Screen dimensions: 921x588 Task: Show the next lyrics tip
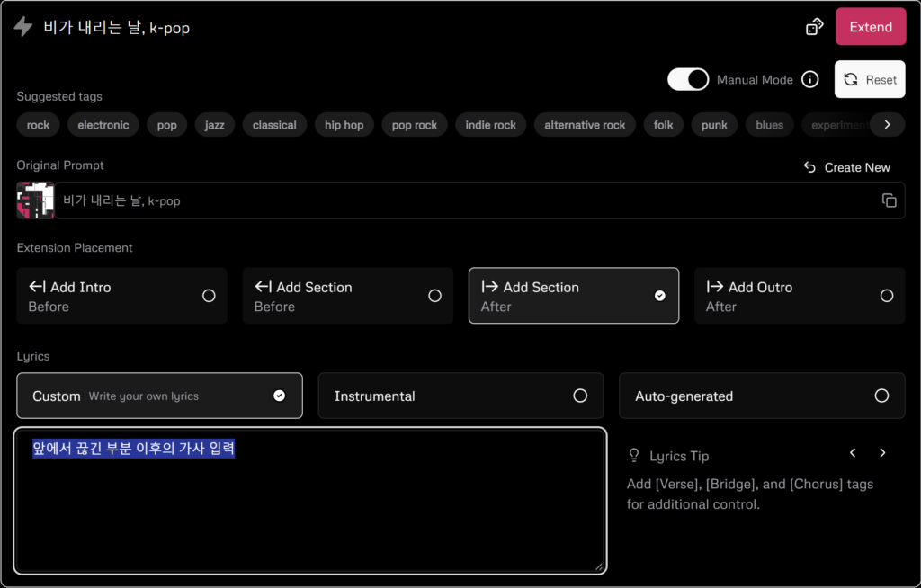tap(882, 453)
